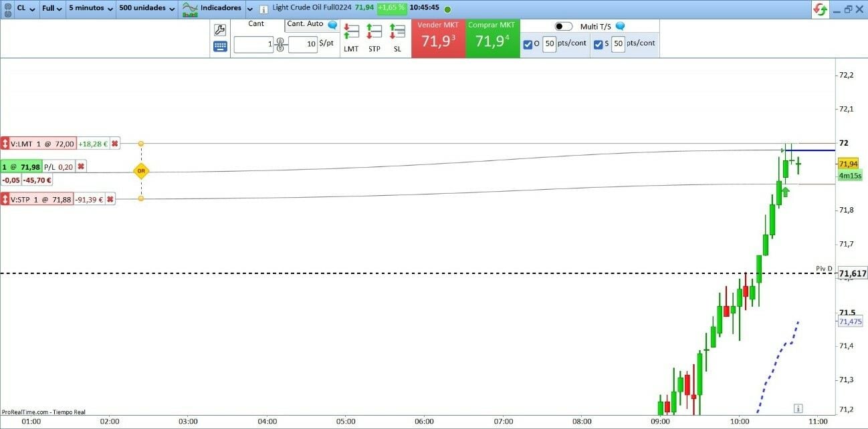Click the +1,65 % change badge

[x=391, y=8]
